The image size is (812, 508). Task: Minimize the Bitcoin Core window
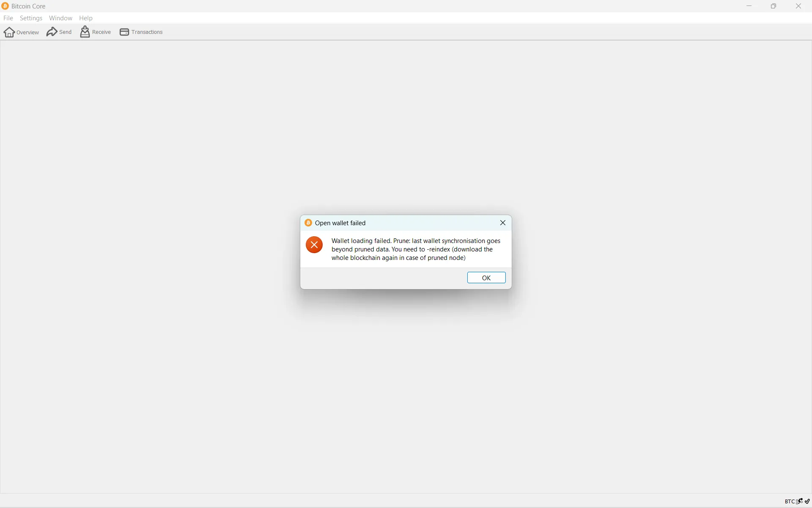pyautogui.click(x=749, y=6)
